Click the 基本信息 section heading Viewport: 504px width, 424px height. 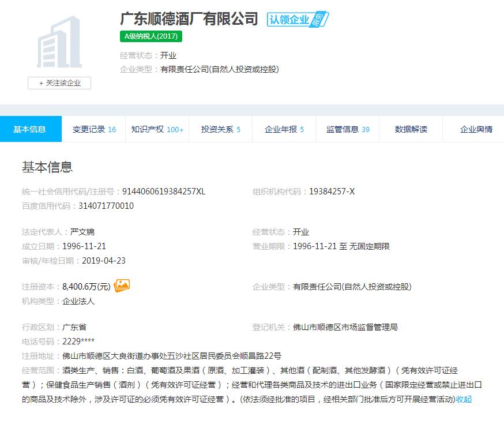pos(47,167)
